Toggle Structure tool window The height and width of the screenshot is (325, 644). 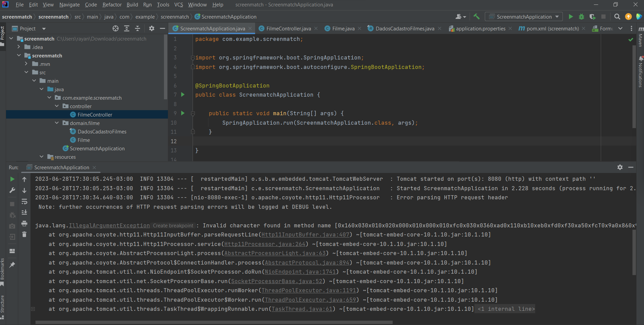point(3,307)
